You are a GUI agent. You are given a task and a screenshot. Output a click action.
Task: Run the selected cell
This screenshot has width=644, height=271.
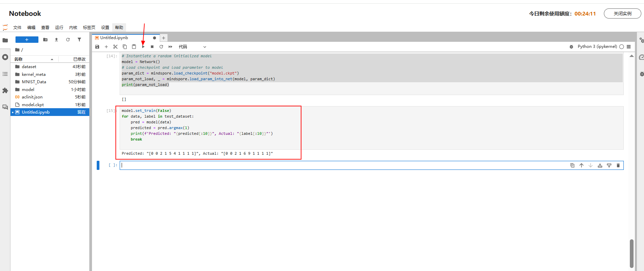(x=143, y=47)
